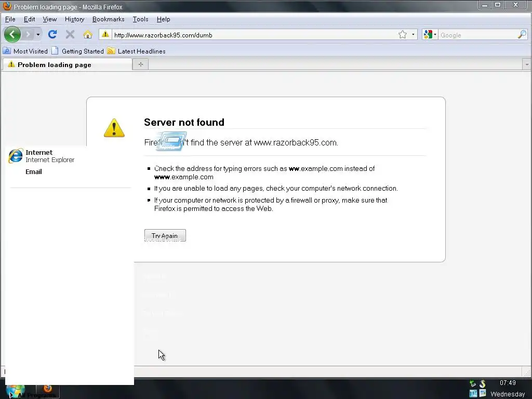Go to the Home page icon
532x399 pixels.
pyautogui.click(x=87, y=35)
